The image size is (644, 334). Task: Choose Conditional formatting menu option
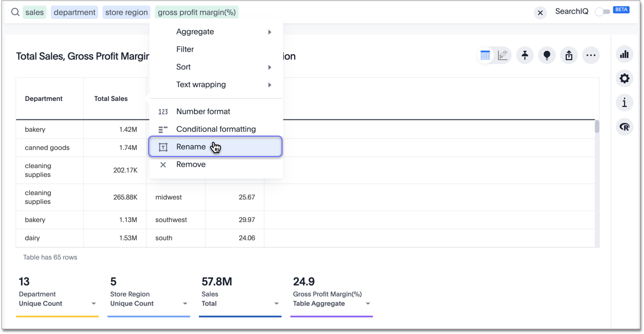coord(216,129)
